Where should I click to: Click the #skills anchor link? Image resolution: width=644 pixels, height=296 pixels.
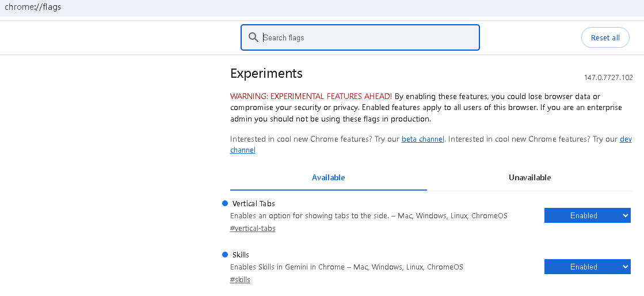[240, 280]
